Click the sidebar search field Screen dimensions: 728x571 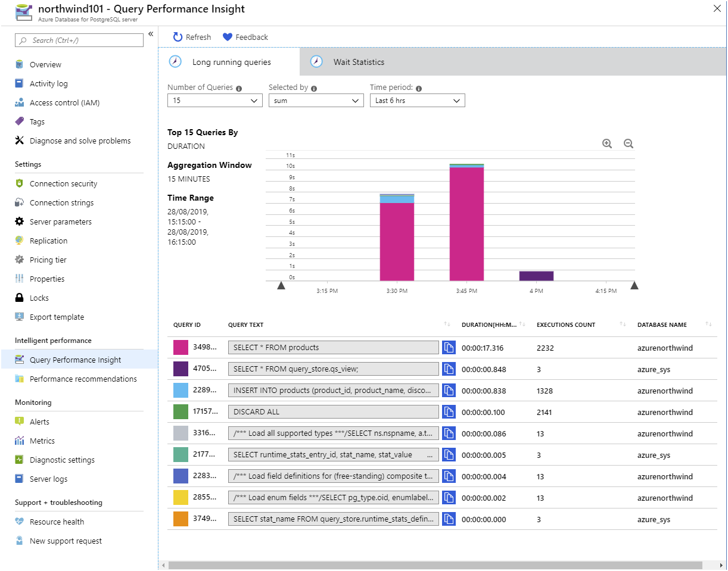coord(79,40)
